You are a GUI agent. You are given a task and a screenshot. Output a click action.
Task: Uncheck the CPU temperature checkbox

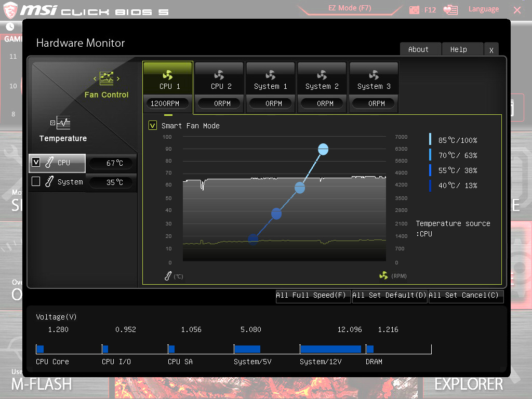click(36, 162)
